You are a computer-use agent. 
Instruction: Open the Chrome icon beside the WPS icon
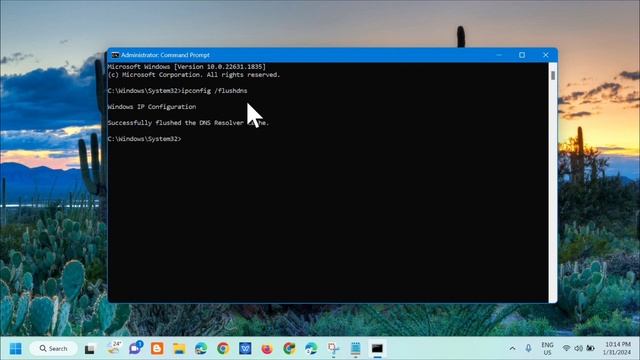click(x=223, y=349)
